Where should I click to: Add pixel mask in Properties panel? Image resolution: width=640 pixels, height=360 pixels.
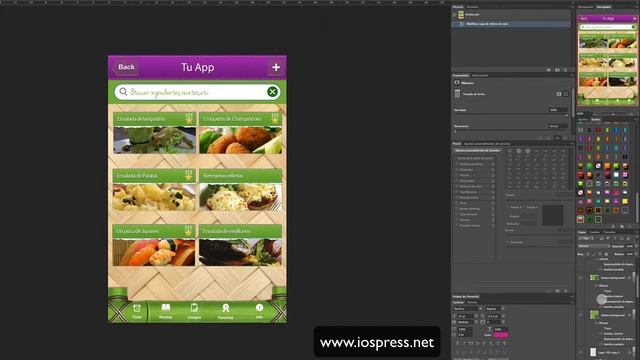click(x=559, y=94)
